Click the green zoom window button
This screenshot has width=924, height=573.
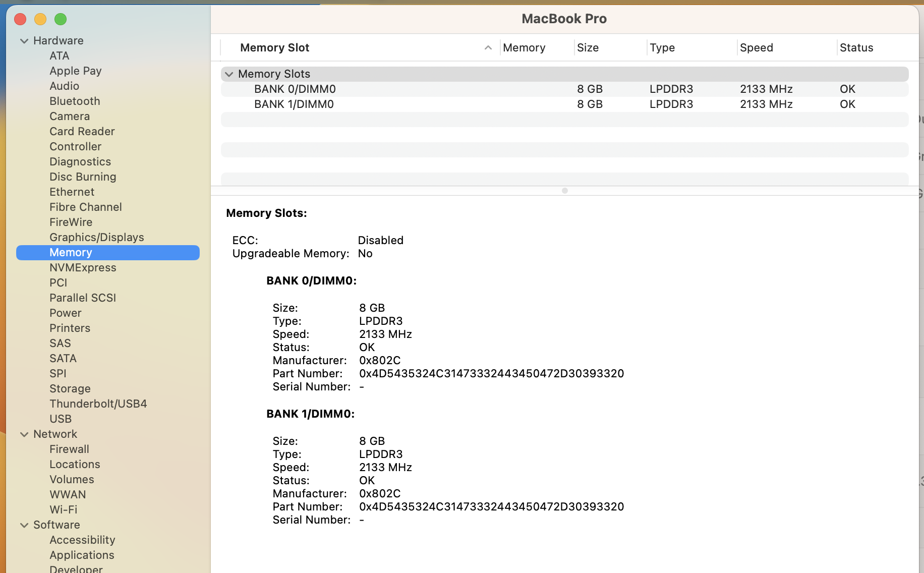click(x=61, y=19)
